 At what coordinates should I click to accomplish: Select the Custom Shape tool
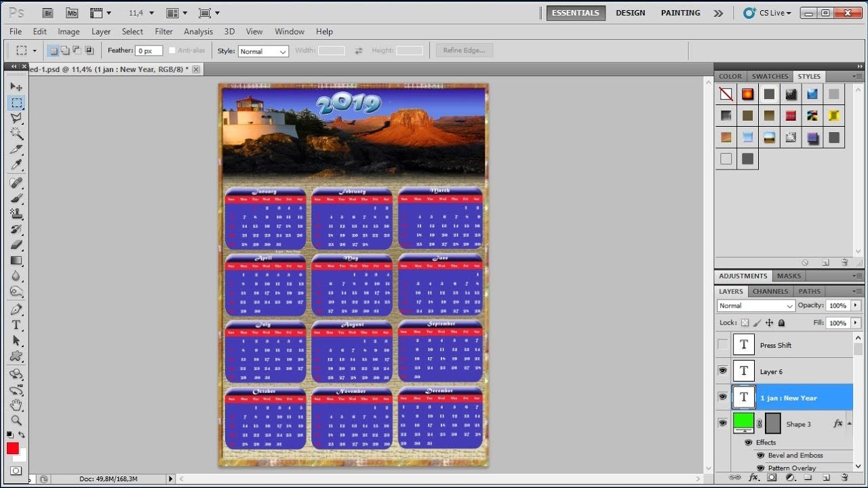(x=16, y=357)
